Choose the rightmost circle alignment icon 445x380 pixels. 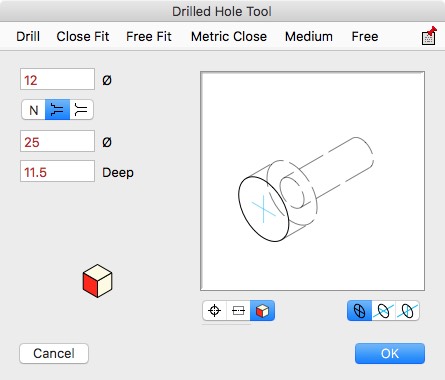point(407,311)
